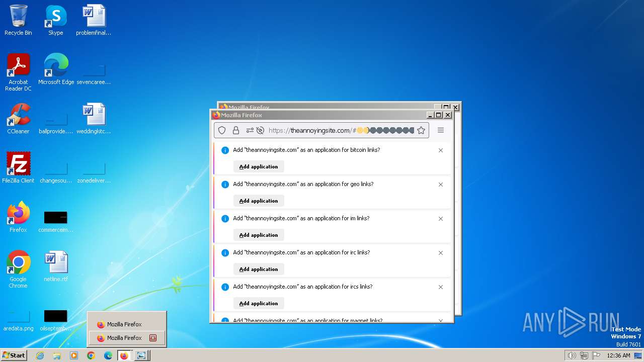Maximize the background Mozilla Firefox window
The image size is (644, 362).
pyautogui.click(x=446, y=107)
